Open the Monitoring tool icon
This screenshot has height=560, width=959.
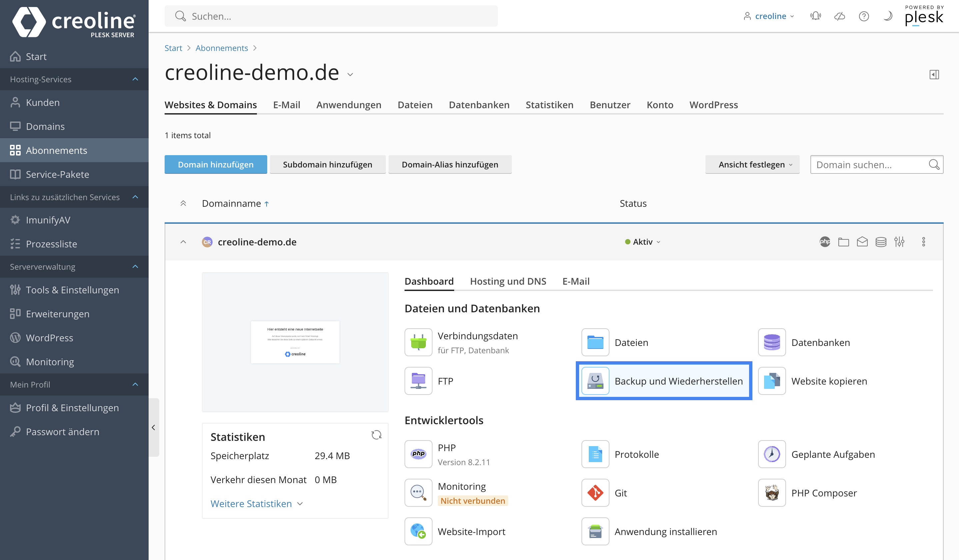coord(418,493)
